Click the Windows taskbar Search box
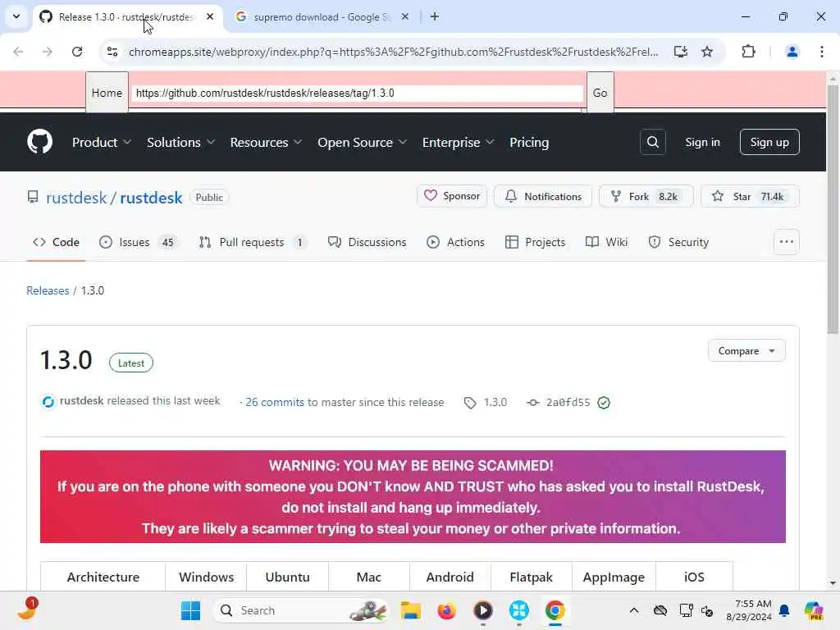The image size is (840, 630). [x=301, y=610]
